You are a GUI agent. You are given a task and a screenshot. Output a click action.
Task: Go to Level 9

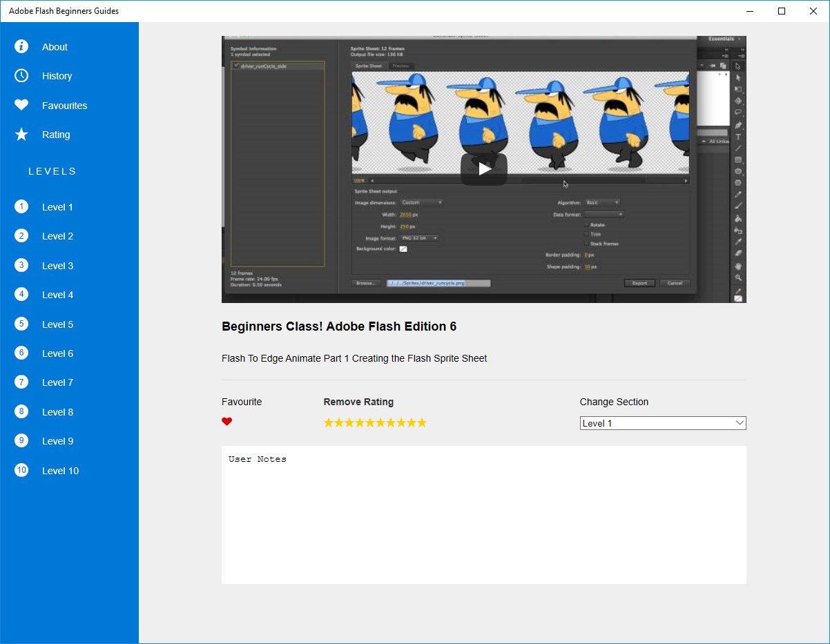[57, 441]
